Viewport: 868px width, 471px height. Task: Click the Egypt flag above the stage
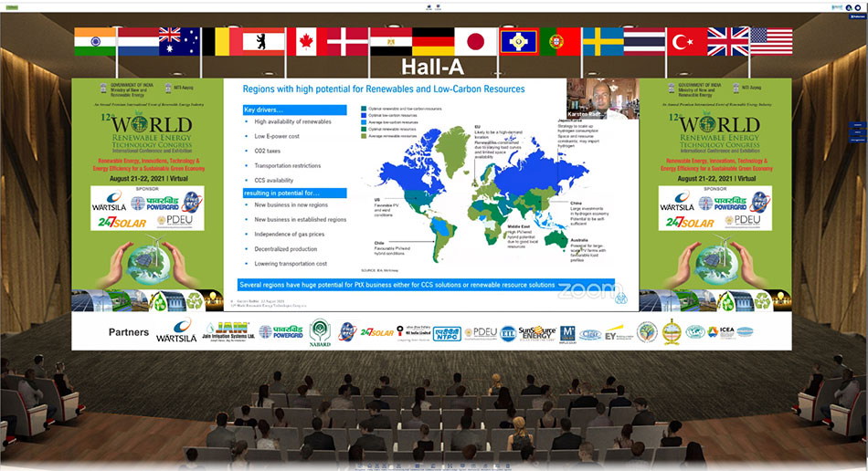(391, 41)
